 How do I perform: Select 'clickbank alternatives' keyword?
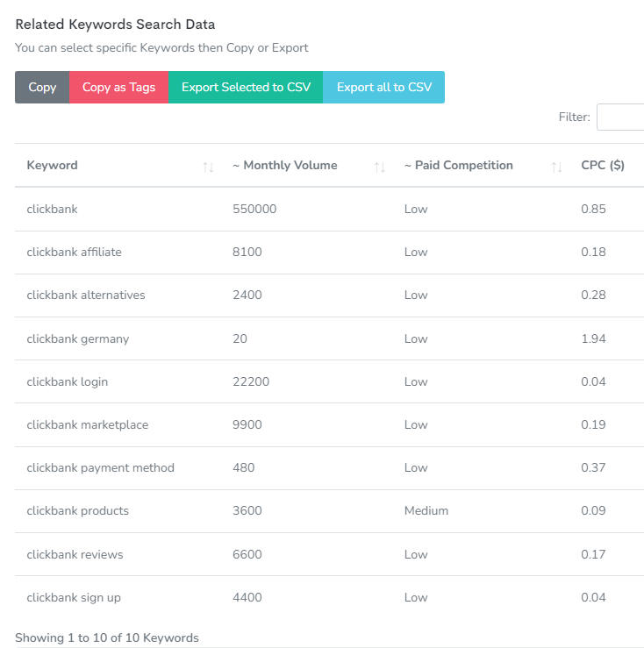tap(86, 296)
